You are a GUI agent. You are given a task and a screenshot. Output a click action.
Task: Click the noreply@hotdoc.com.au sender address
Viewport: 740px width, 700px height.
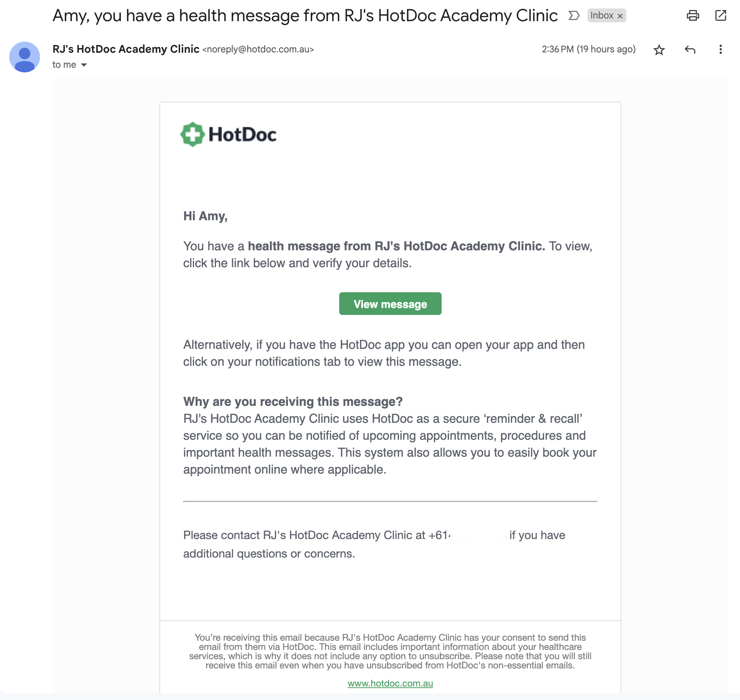pos(258,50)
